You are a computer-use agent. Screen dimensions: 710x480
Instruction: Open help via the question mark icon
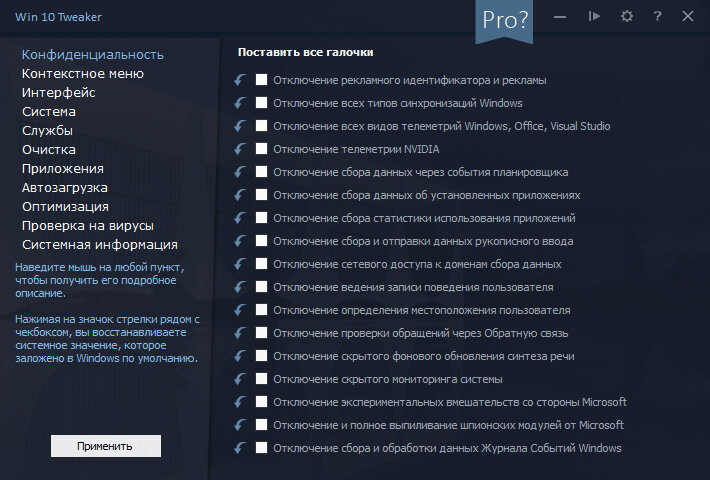pos(657,17)
